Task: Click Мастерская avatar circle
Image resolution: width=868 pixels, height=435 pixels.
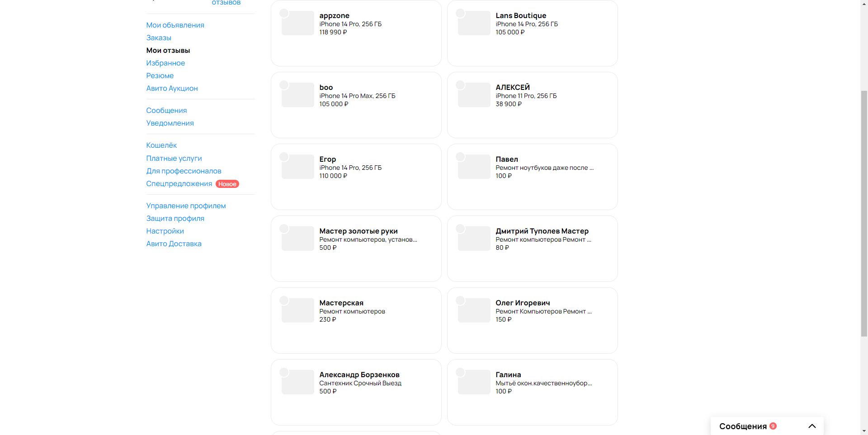Action: (284, 300)
